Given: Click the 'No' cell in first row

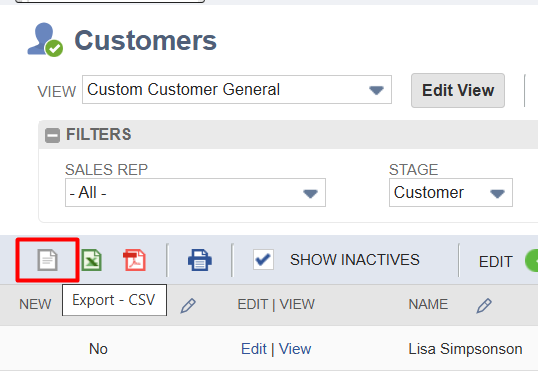Looking at the screenshot, I should (x=98, y=349).
